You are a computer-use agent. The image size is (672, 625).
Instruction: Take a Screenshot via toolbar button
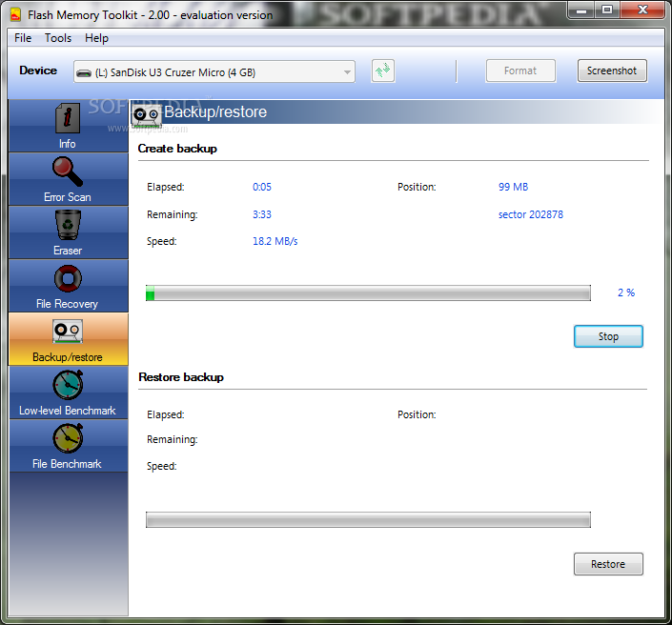(612, 71)
